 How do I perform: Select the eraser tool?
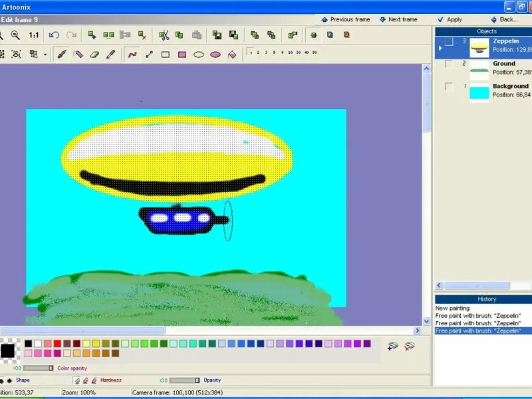(94, 55)
